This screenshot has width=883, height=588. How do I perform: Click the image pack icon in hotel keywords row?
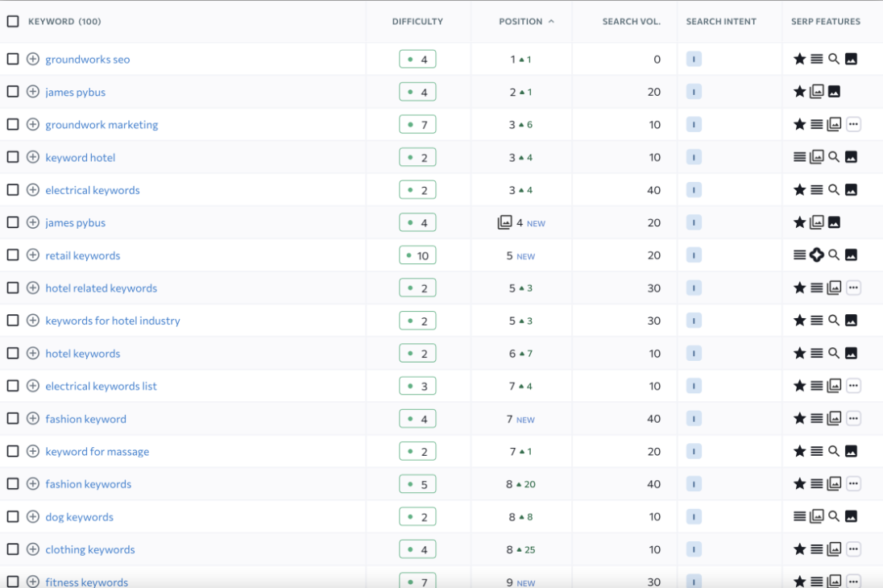tap(851, 353)
